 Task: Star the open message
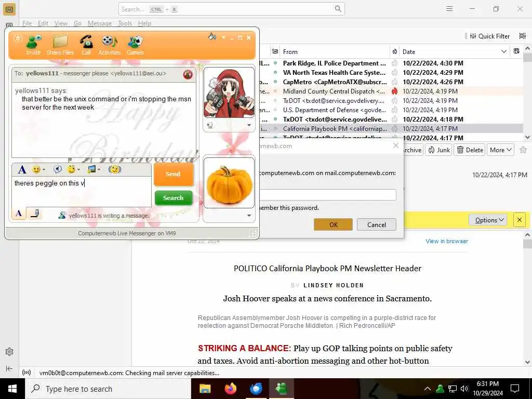[x=523, y=150]
